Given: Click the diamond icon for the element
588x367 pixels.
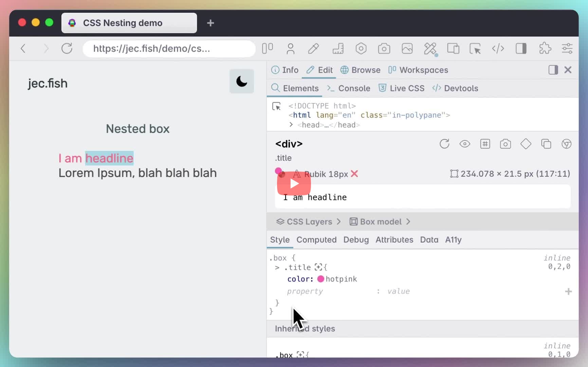Looking at the screenshot, I should 526,144.
